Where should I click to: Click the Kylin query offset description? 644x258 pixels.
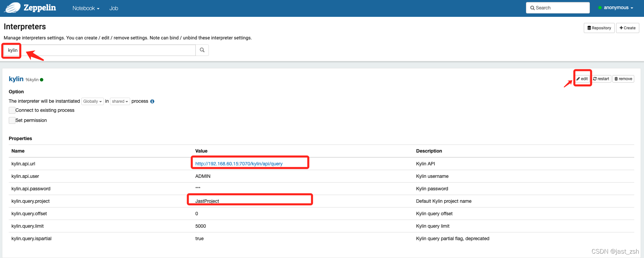[x=434, y=214]
